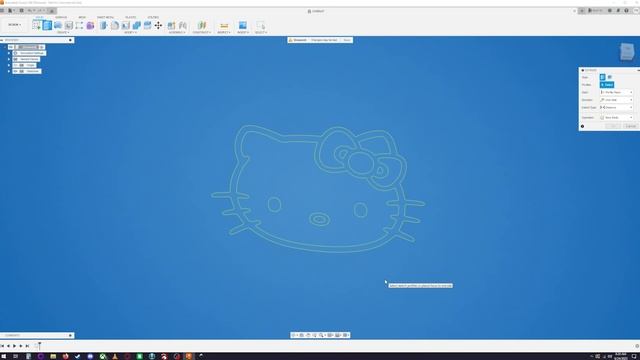Expand the Named Views tree node
This screenshot has height=360, width=640.
tap(9, 59)
